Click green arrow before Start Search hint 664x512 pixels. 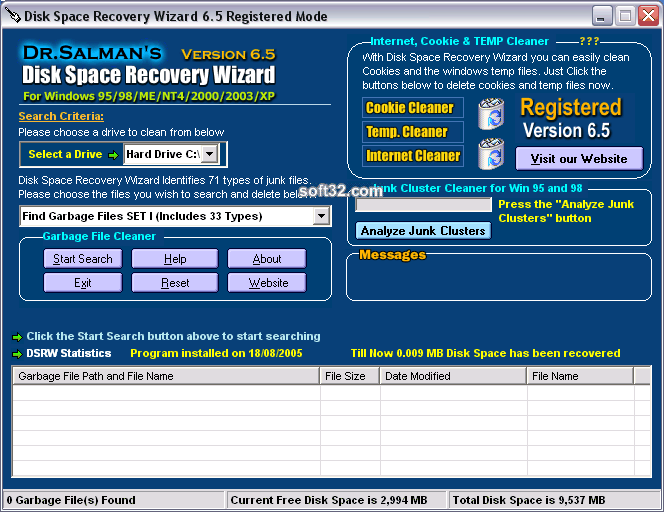[x=17, y=337]
